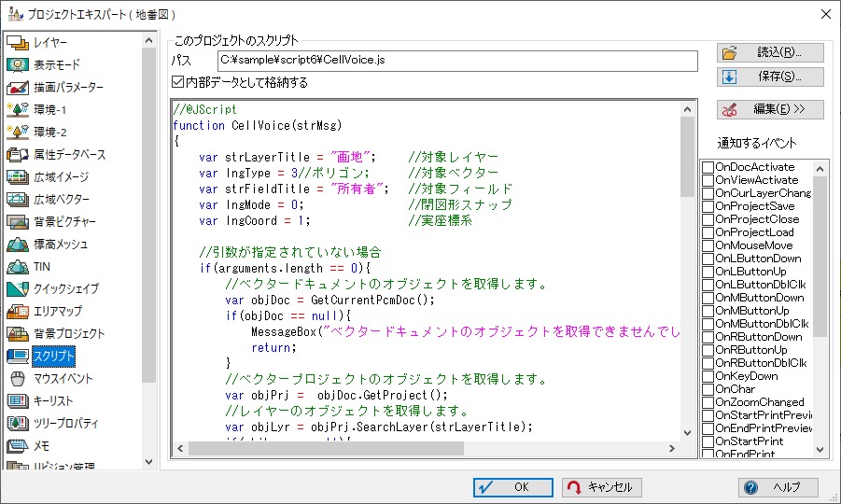Open the 背景プロジェクト icon
Screen dimensions: 841x504
(17, 334)
